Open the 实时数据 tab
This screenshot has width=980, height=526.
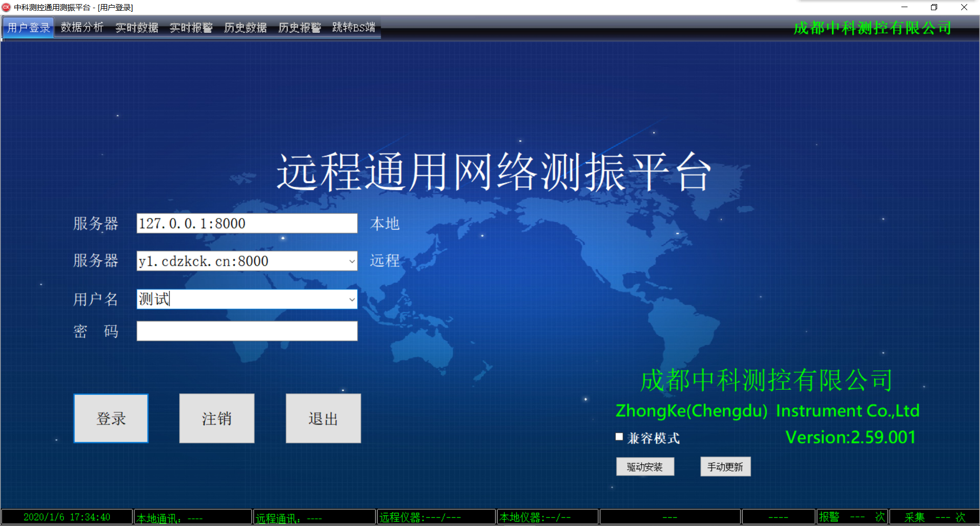(x=136, y=28)
